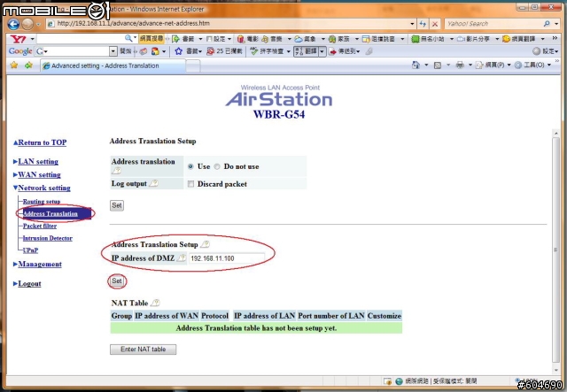Click the Google toolbar logo
The image size is (567, 392).
click(20, 51)
